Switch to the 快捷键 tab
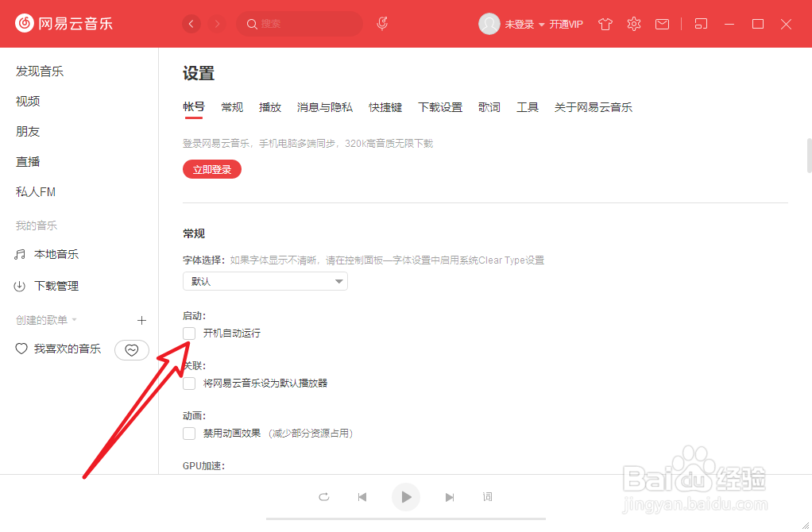Image resolution: width=812 pixels, height=532 pixels. coord(385,107)
